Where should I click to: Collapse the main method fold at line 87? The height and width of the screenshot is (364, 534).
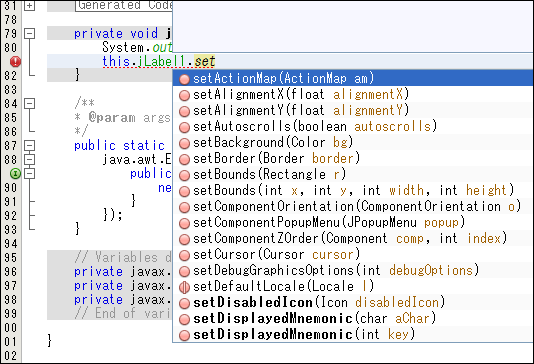point(30,146)
